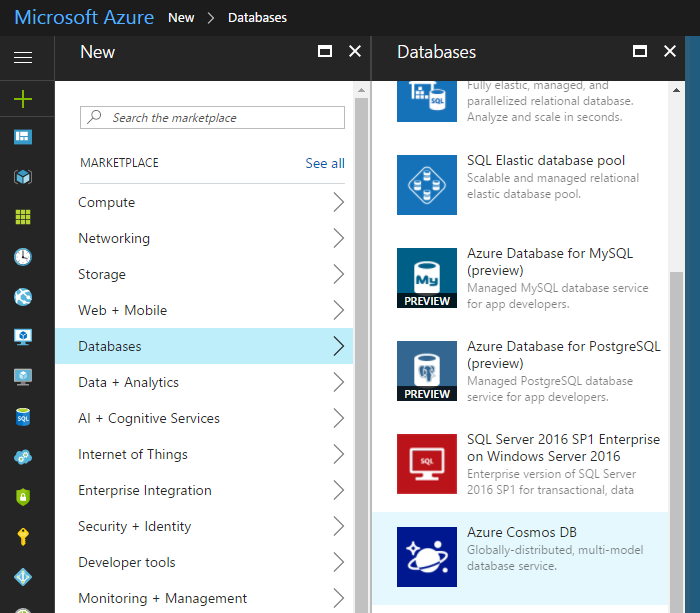Click SQL Data Warehouse tile icon
The height and width of the screenshot is (613, 700).
pyautogui.click(x=427, y=101)
